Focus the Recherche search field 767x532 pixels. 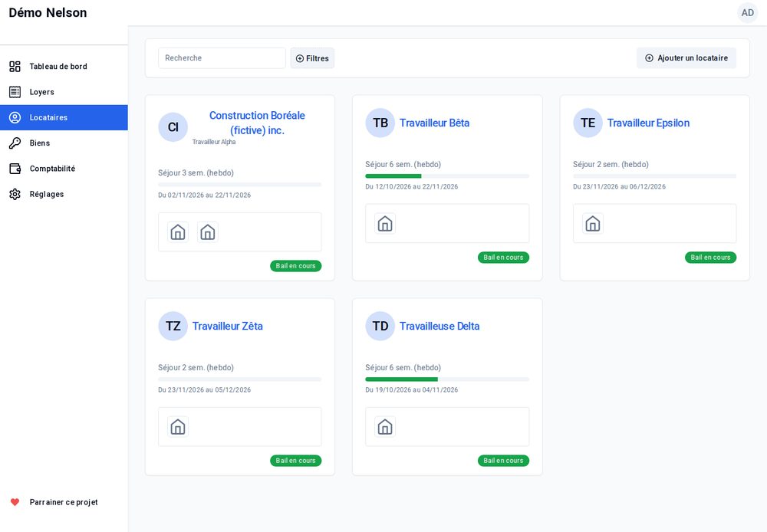(222, 58)
